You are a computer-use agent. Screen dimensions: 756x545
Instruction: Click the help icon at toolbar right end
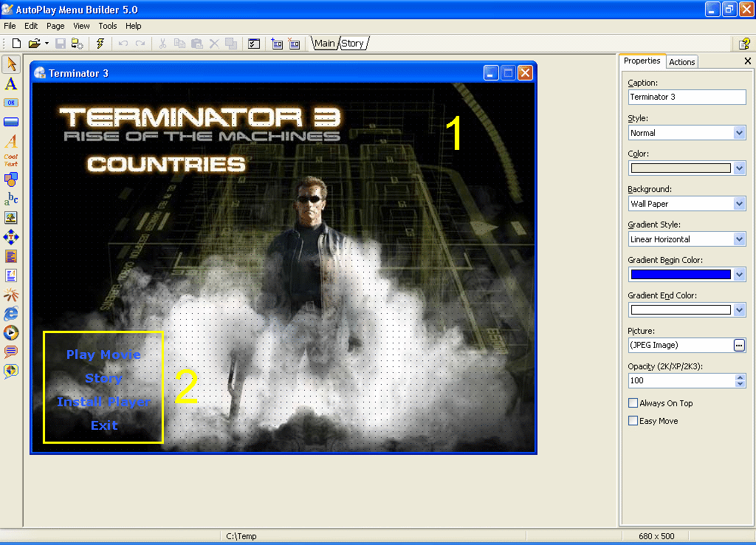click(744, 44)
